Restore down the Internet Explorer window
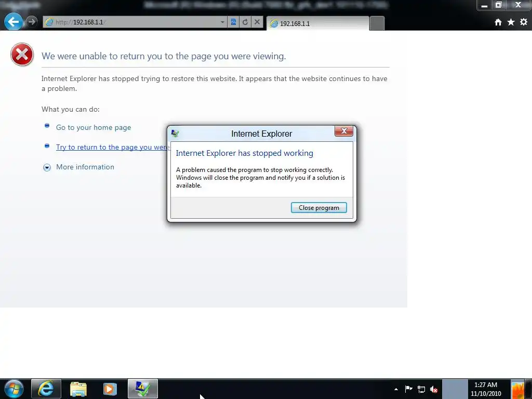The image size is (532, 399). point(498,5)
